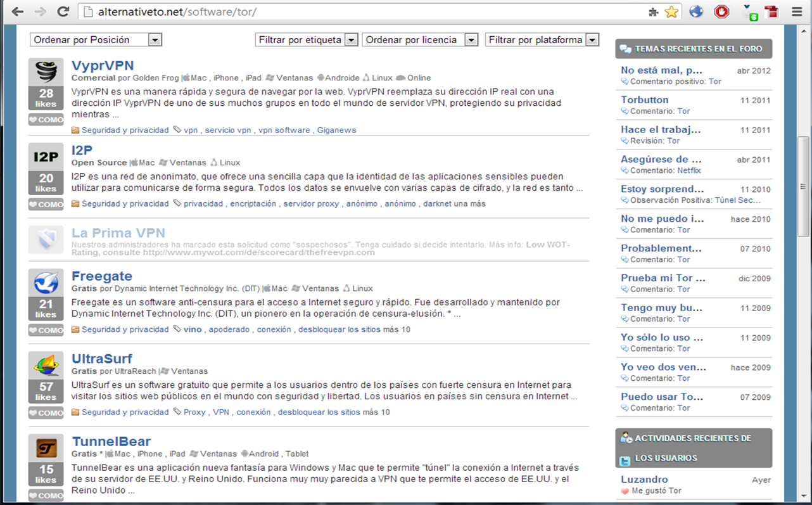812x505 pixels.
Task: Open forum topic 'Yo veo dos ven...'
Action: pos(663,367)
